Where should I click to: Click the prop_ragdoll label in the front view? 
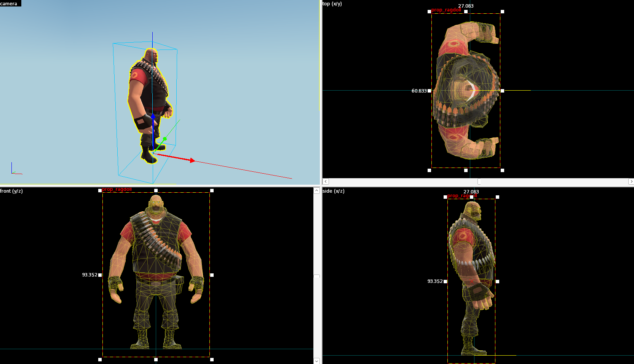[x=117, y=189]
